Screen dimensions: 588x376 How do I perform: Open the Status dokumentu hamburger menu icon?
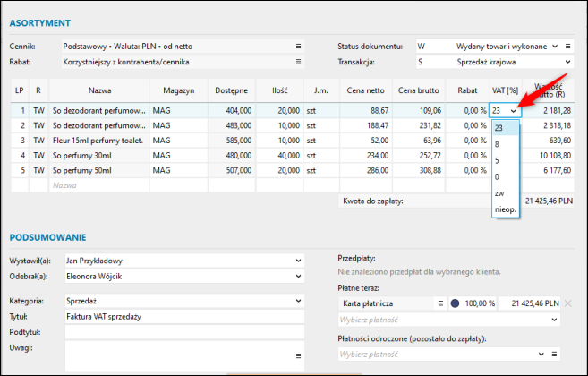567,46
